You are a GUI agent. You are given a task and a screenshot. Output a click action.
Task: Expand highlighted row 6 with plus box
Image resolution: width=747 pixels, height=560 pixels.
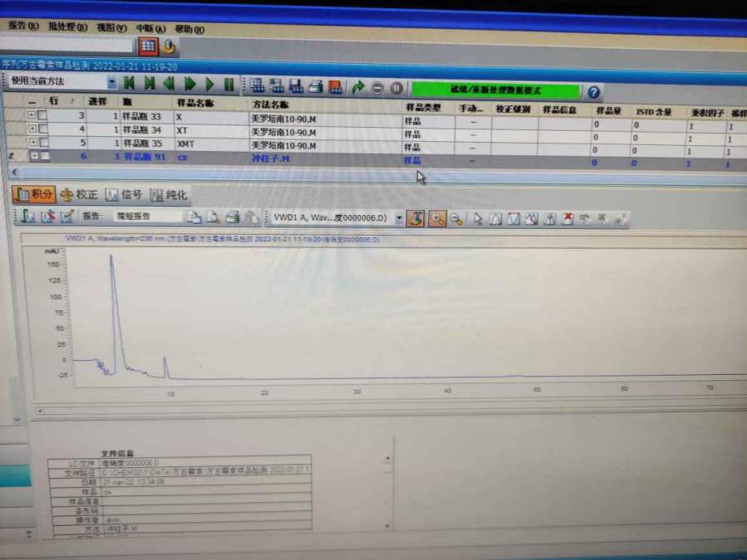[34, 155]
